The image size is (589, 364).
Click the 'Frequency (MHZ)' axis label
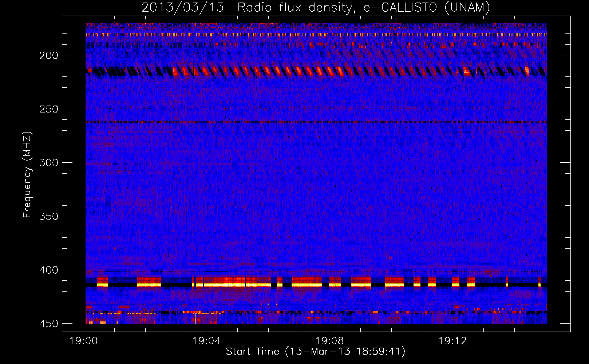[x=27, y=174]
